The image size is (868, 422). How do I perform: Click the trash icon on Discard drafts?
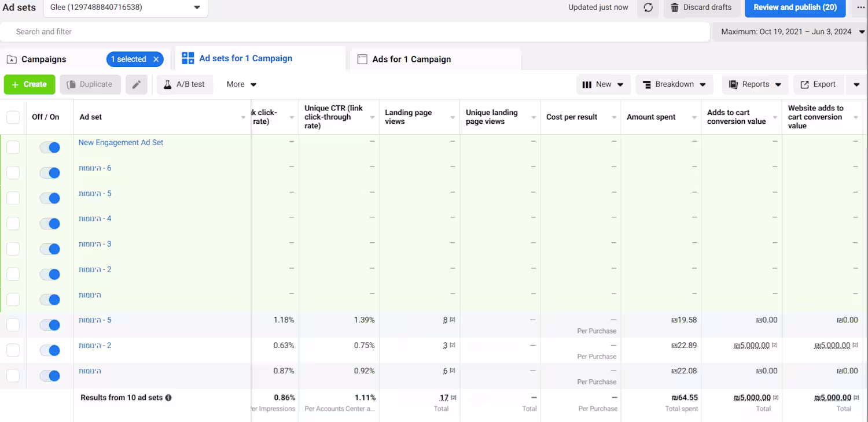pyautogui.click(x=675, y=8)
